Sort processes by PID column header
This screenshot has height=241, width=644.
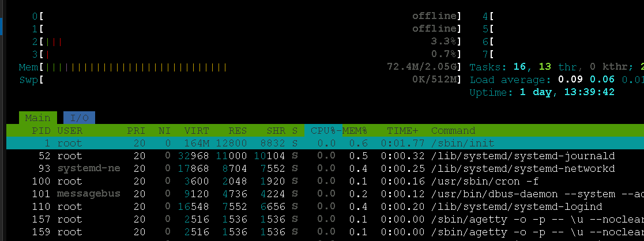coord(42,131)
